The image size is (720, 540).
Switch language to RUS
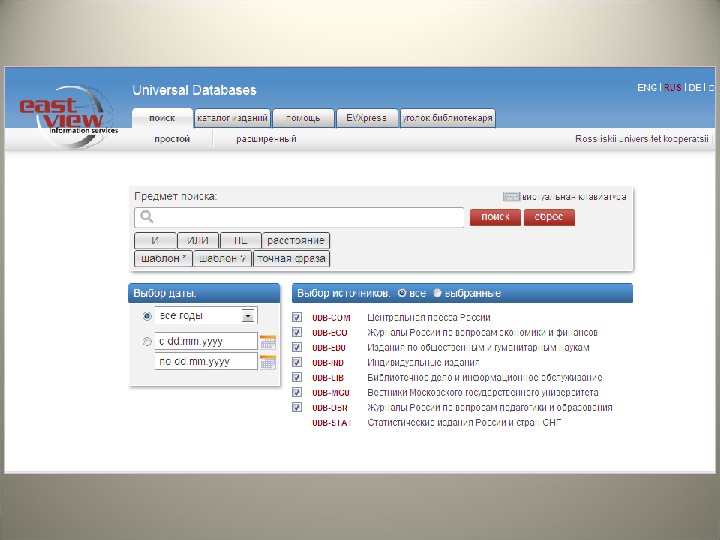tap(673, 87)
